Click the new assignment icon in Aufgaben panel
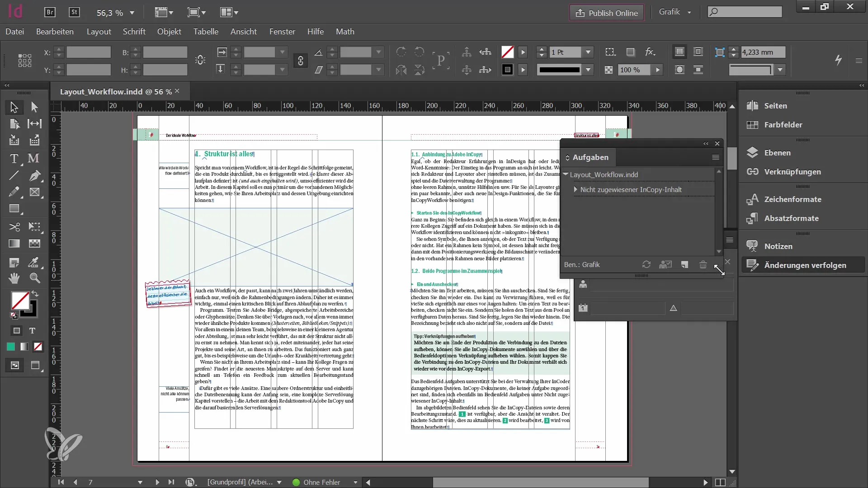 [684, 264]
